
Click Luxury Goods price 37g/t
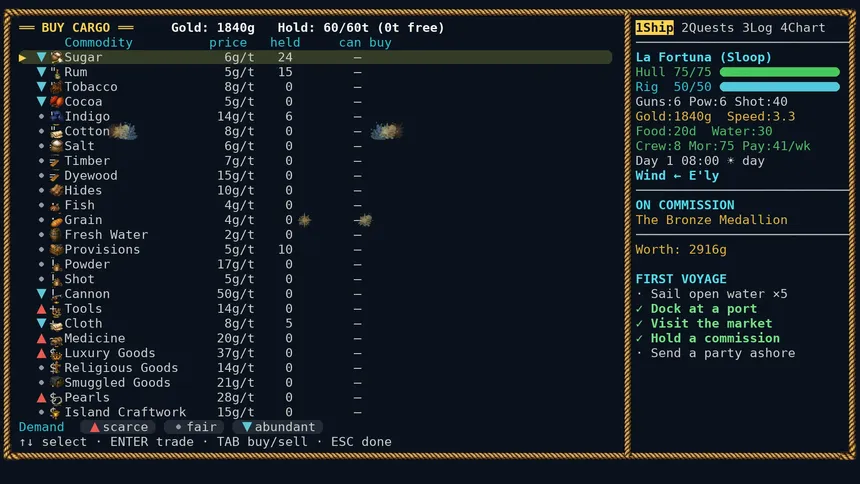pos(235,353)
